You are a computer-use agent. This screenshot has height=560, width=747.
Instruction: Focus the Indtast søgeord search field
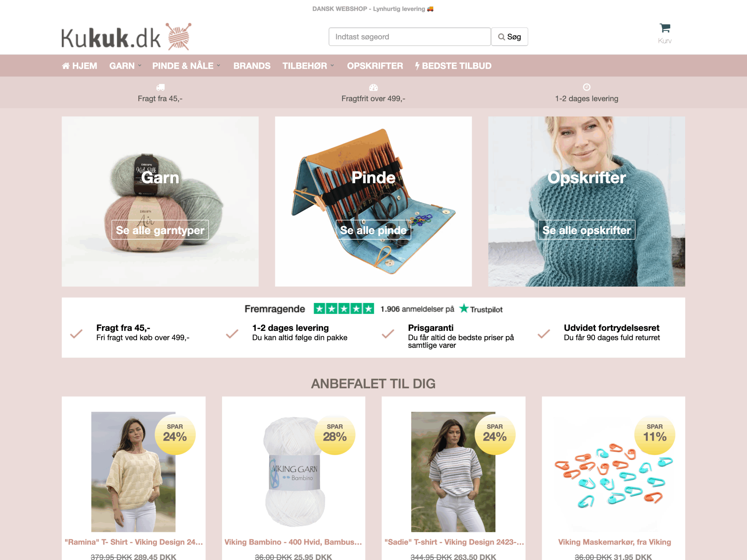click(x=410, y=37)
